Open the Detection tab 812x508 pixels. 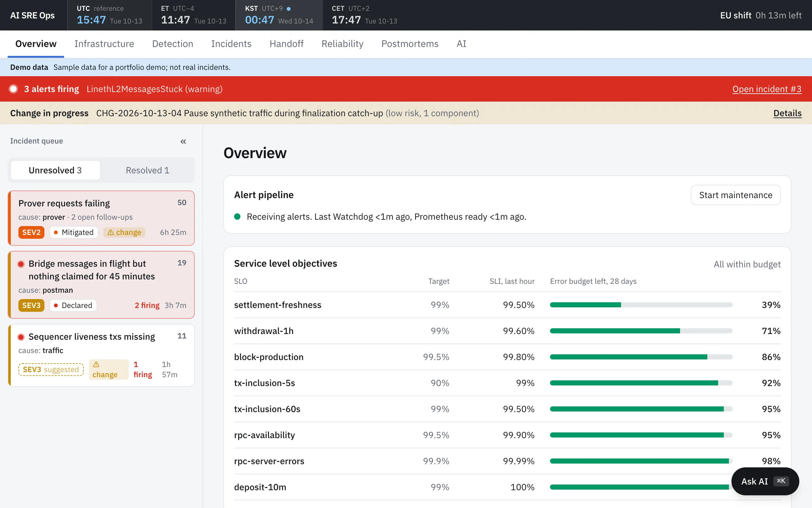click(173, 44)
